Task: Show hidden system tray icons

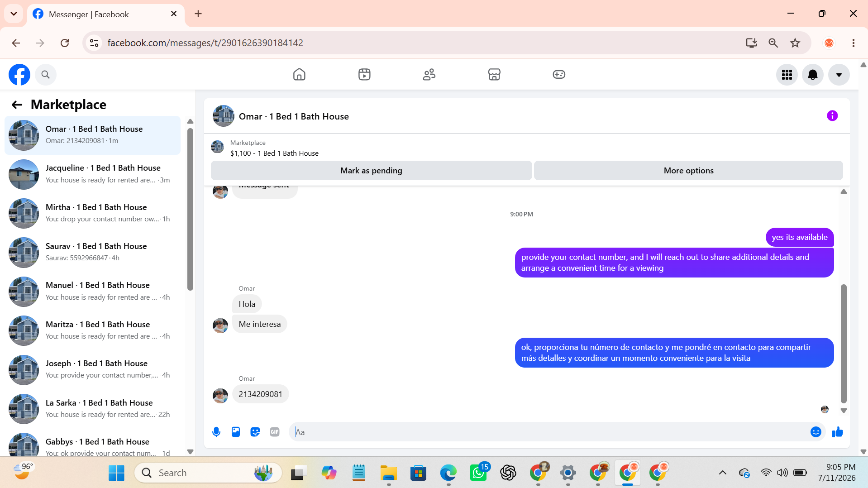Action: (x=723, y=473)
